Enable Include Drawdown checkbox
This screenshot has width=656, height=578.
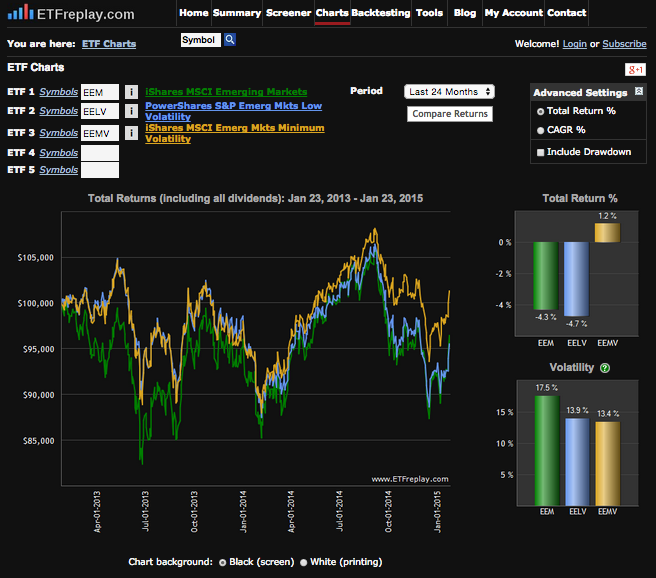point(541,152)
